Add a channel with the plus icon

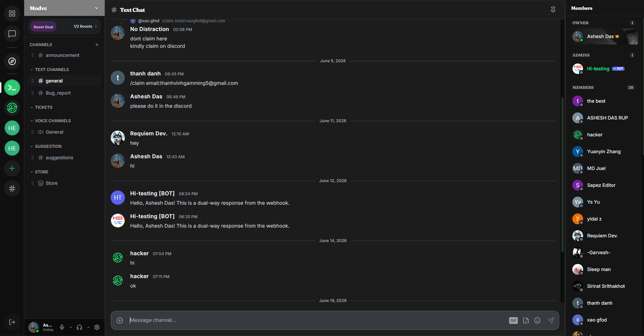pos(97,45)
